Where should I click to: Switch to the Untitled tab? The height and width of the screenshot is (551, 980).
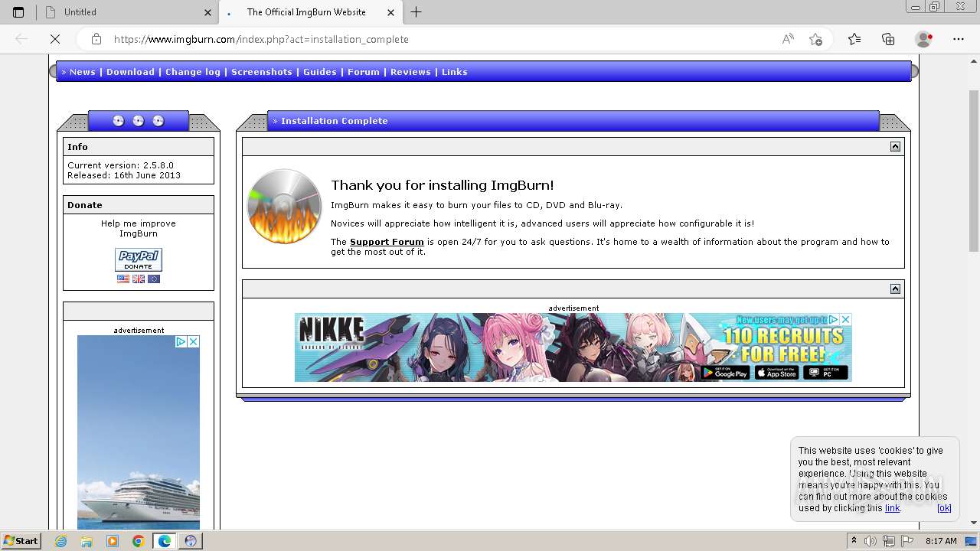click(129, 12)
